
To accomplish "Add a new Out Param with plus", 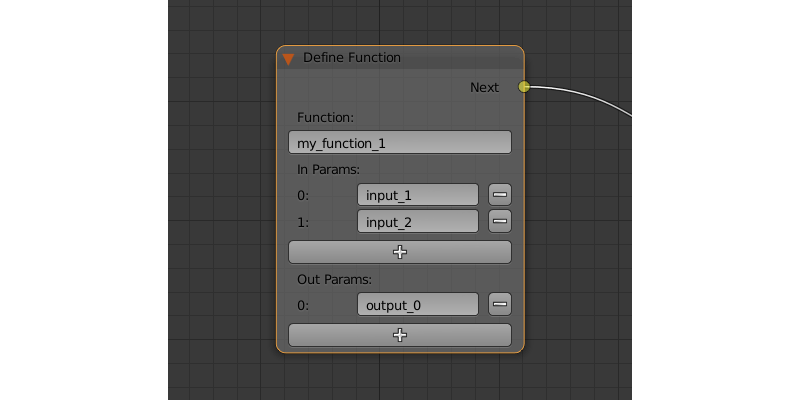I will [x=399, y=335].
